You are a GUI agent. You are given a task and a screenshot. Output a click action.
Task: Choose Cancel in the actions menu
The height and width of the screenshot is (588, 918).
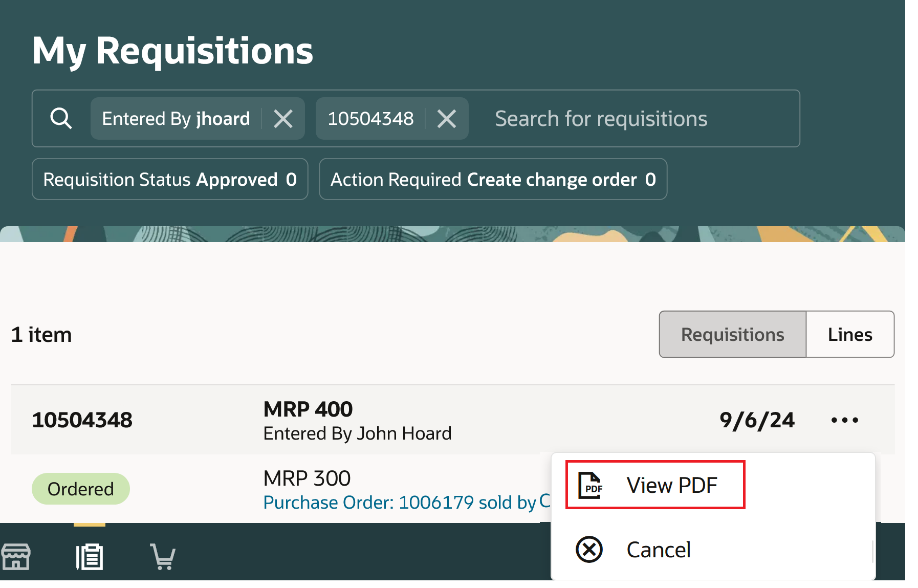pos(659,550)
